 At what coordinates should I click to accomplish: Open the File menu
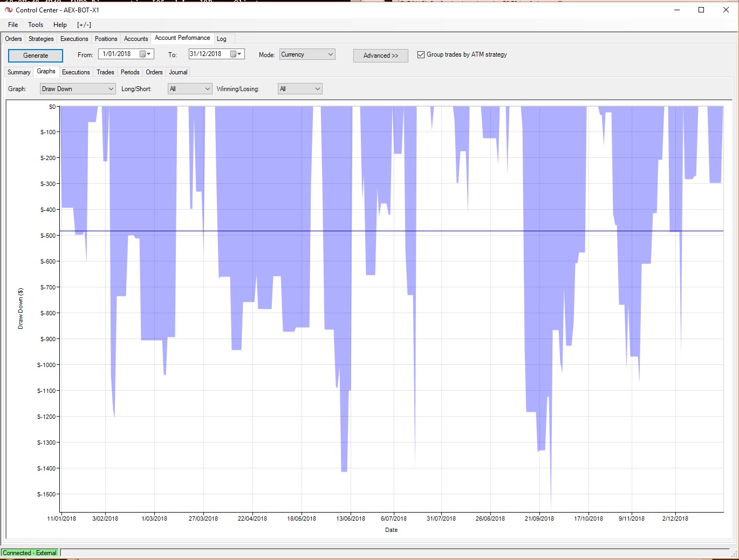[13, 25]
